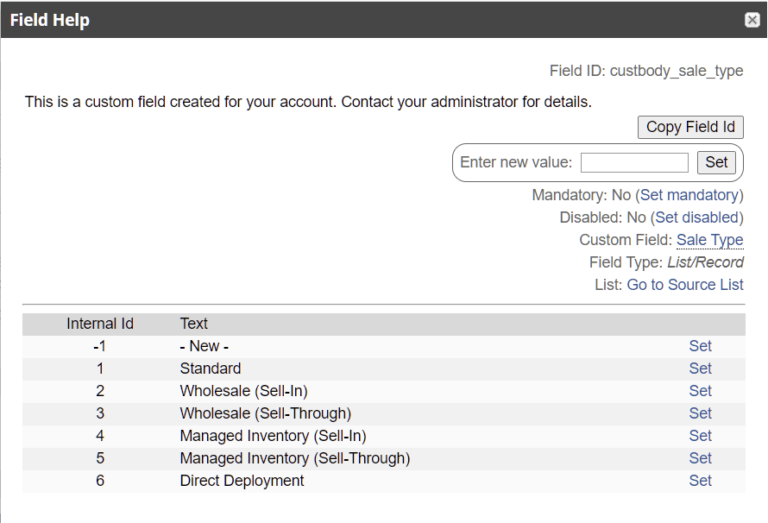Follow the Sale Type custom field link
This screenshot has height=523, width=768.
click(x=709, y=240)
